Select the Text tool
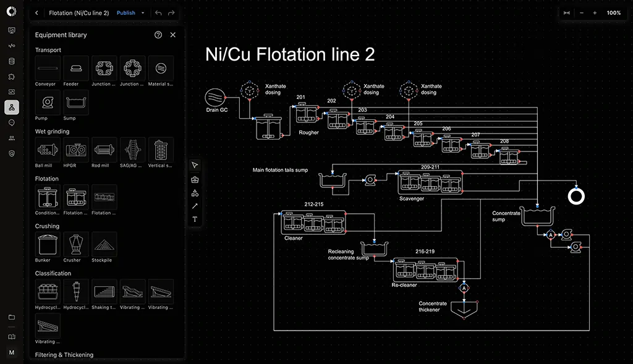This screenshot has width=633, height=364. coord(195,220)
